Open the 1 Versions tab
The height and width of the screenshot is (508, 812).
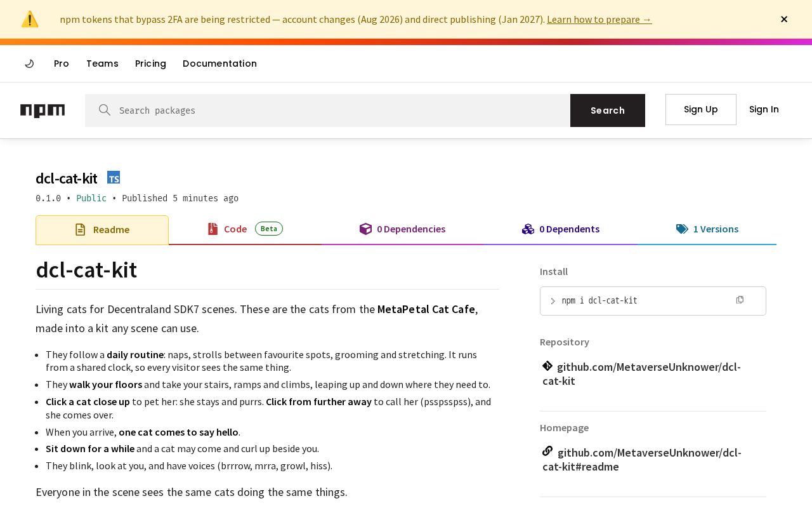[707, 229]
